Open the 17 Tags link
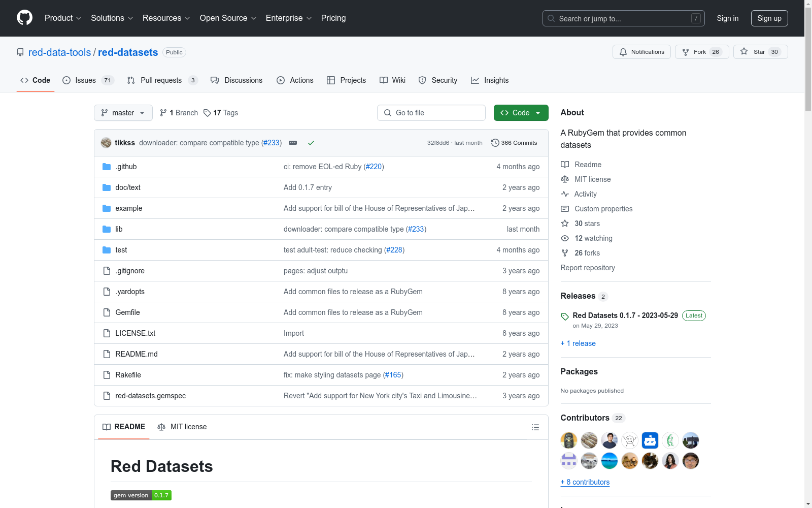The width and height of the screenshot is (812, 508). [221, 113]
